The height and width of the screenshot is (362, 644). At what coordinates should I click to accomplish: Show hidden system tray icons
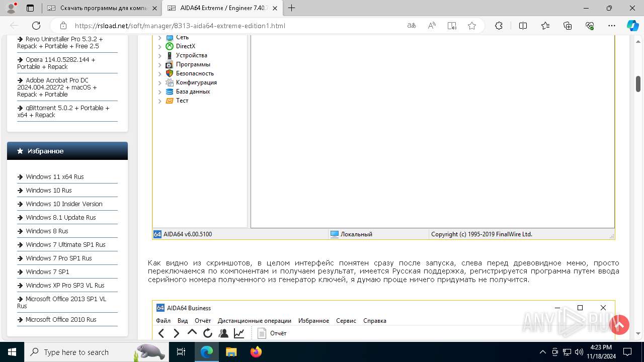(542, 352)
